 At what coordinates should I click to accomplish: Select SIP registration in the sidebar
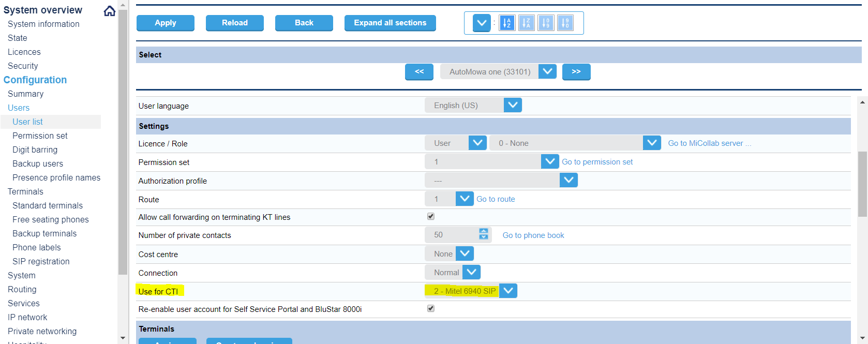click(41, 261)
